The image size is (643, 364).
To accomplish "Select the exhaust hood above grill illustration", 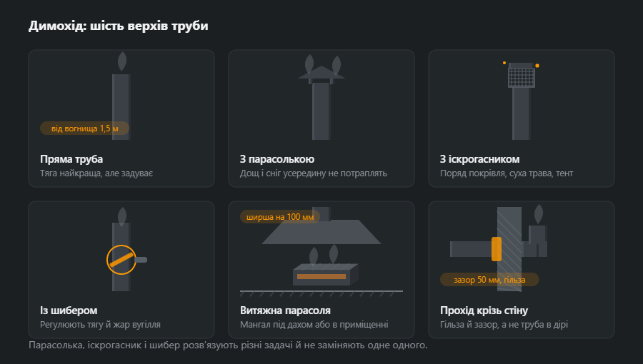I will (x=321, y=232).
